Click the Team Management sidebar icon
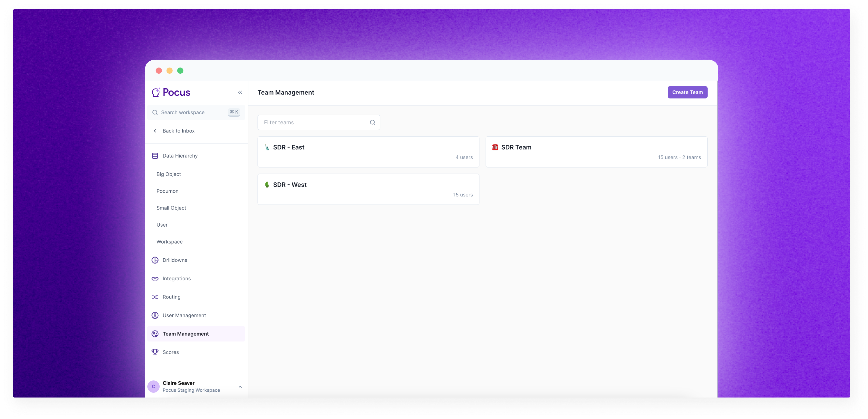This screenshot has height=419, width=868. point(155,334)
